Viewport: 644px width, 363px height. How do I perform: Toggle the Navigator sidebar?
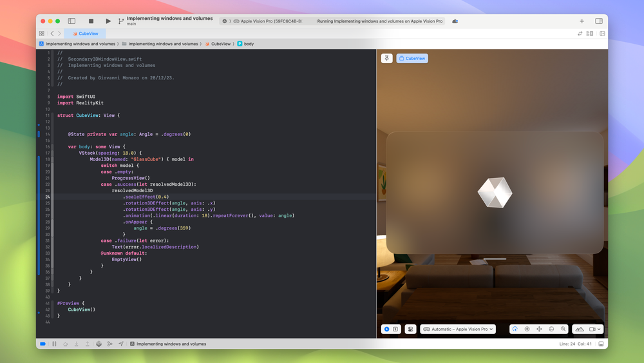[71, 21]
